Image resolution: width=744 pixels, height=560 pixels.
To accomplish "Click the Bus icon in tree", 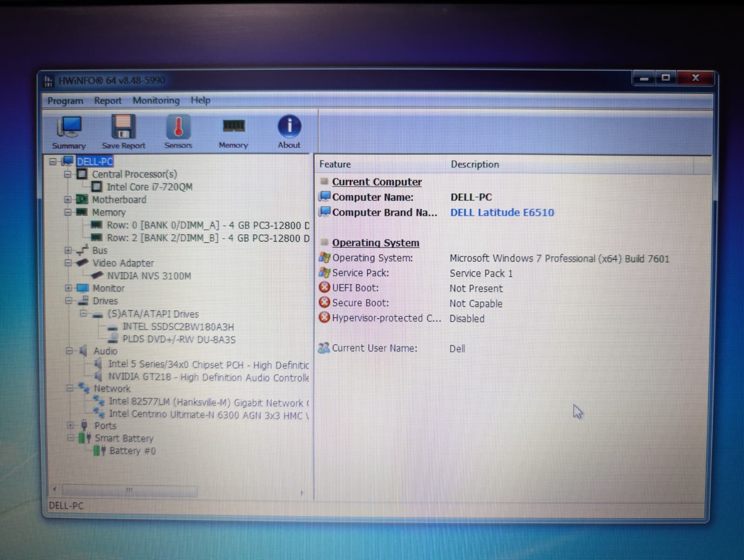I will (82, 250).
